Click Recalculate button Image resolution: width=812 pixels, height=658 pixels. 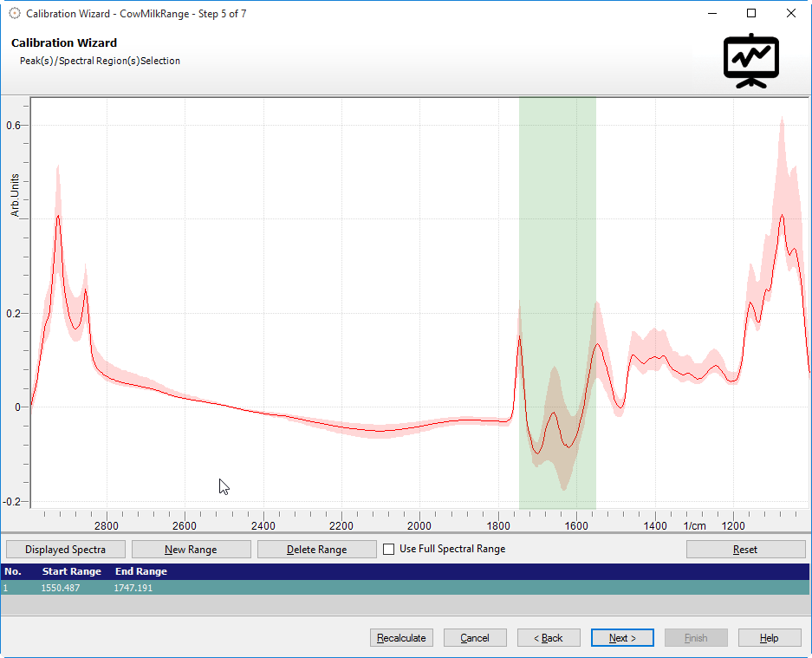coord(401,638)
